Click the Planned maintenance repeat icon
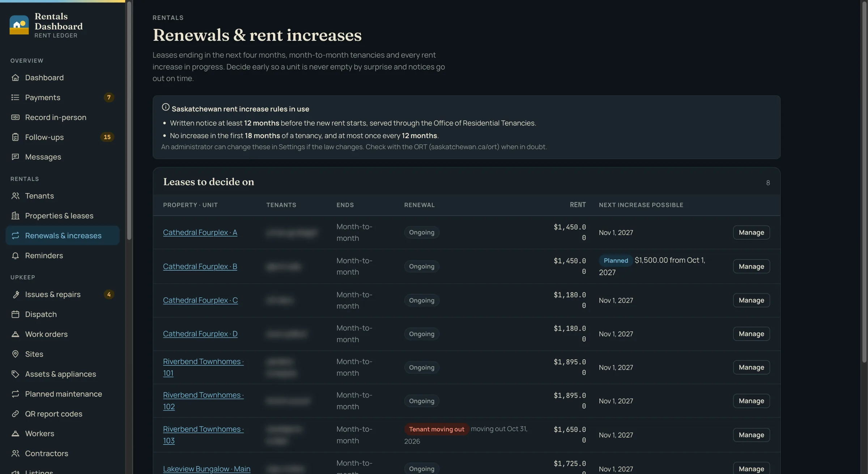The image size is (868, 474). click(15, 394)
